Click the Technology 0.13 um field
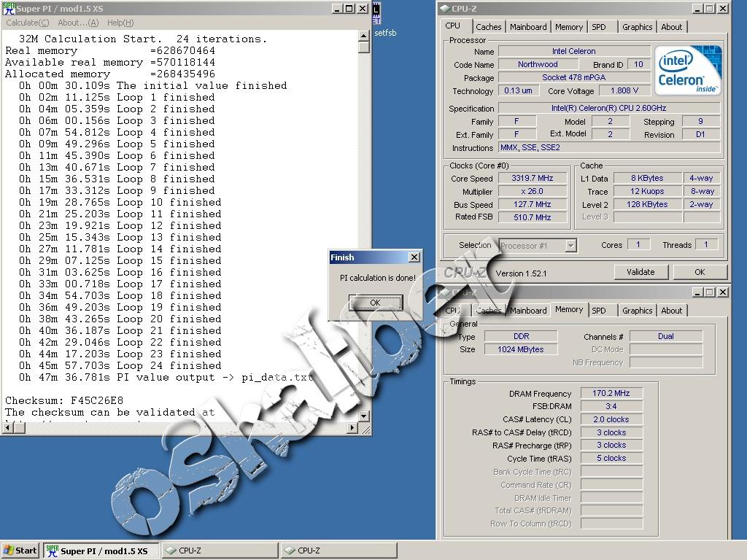 coord(519,90)
